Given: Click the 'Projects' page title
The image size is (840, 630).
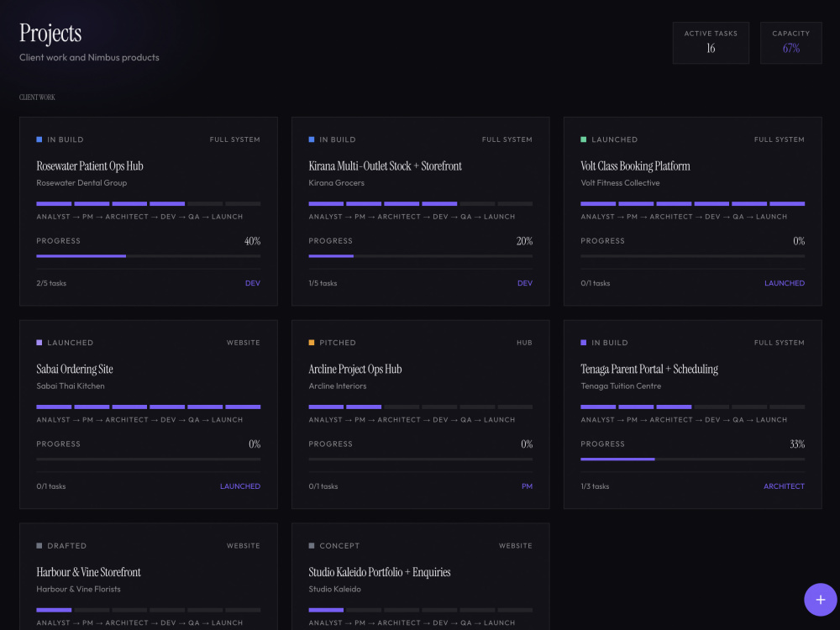Looking at the screenshot, I should [50, 34].
